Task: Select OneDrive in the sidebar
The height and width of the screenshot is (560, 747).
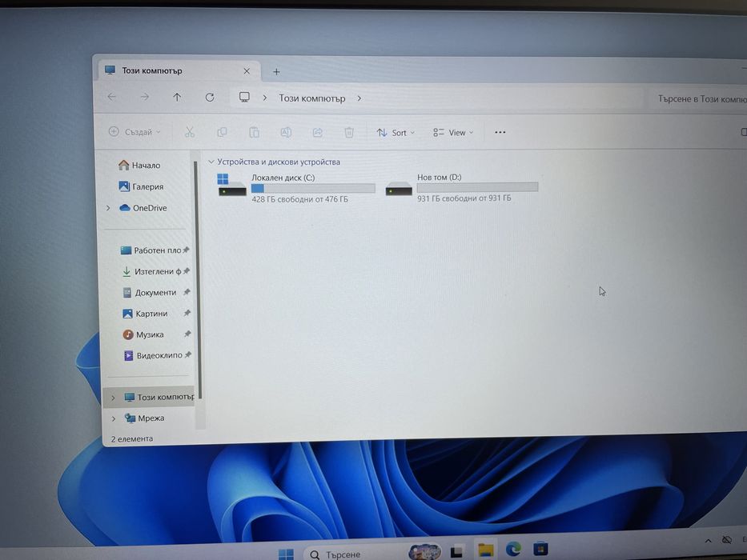Action: (143, 208)
